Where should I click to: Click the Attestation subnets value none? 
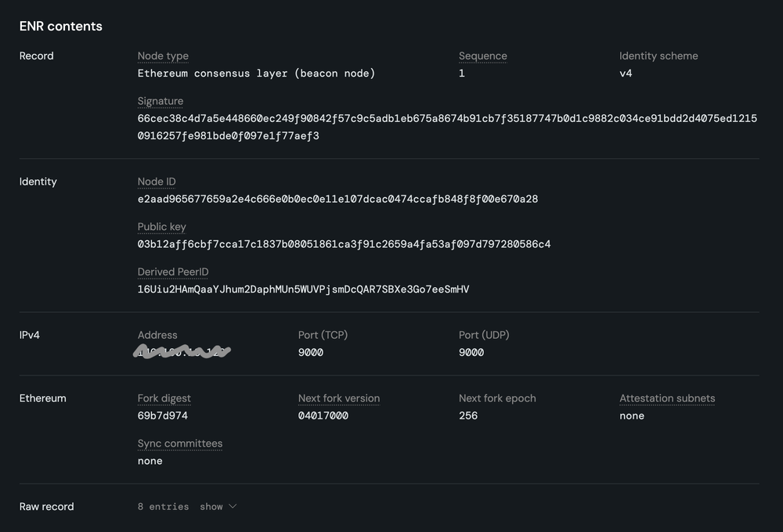tap(632, 415)
